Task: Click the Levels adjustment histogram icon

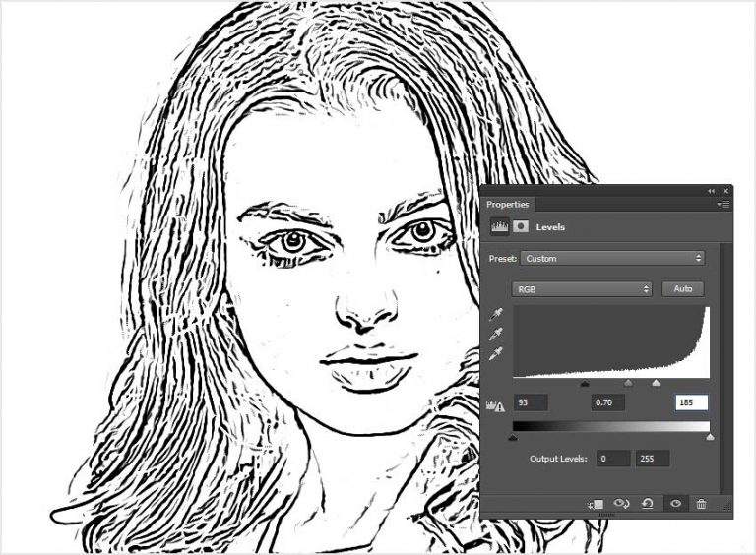Action: tap(499, 226)
